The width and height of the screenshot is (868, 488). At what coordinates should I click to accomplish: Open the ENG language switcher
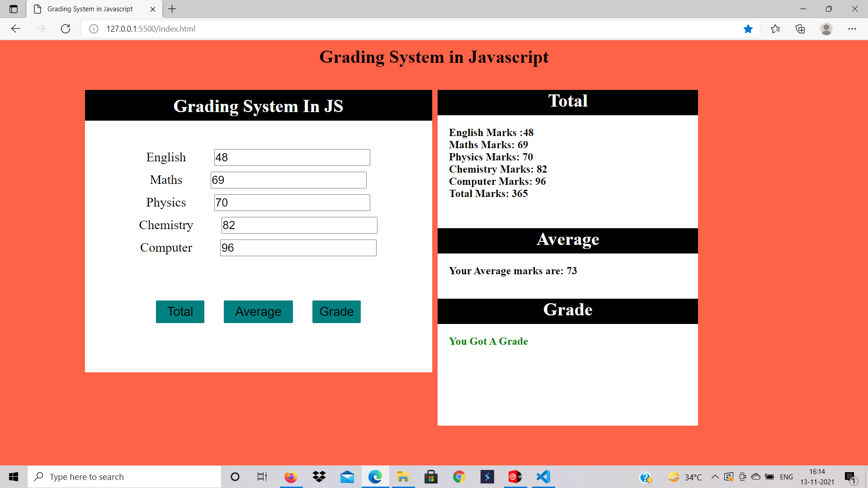(x=787, y=477)
